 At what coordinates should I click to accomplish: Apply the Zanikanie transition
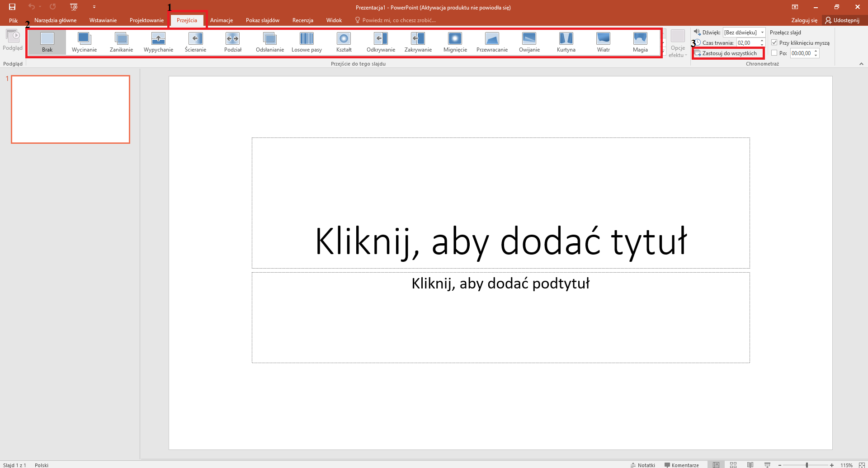tap(121, 43)
